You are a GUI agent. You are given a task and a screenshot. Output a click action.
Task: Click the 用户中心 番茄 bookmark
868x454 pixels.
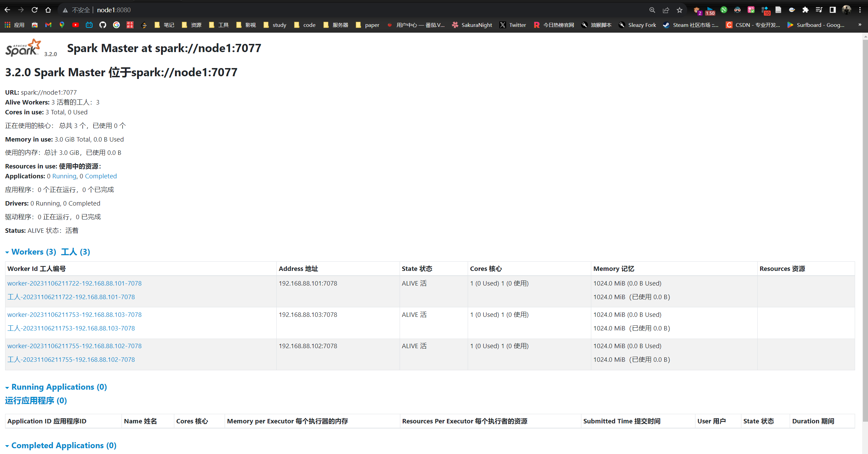tap(416, 25)
